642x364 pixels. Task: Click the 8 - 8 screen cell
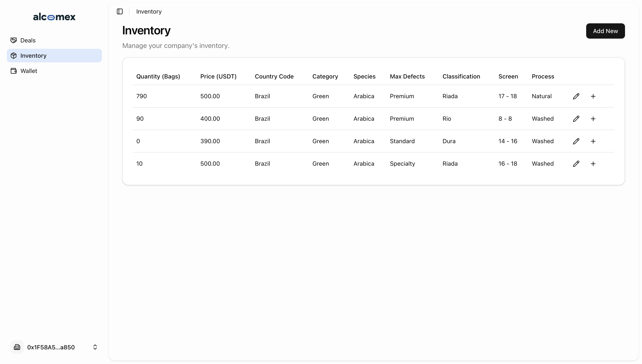pyautogui.click(x=505, y=119)
